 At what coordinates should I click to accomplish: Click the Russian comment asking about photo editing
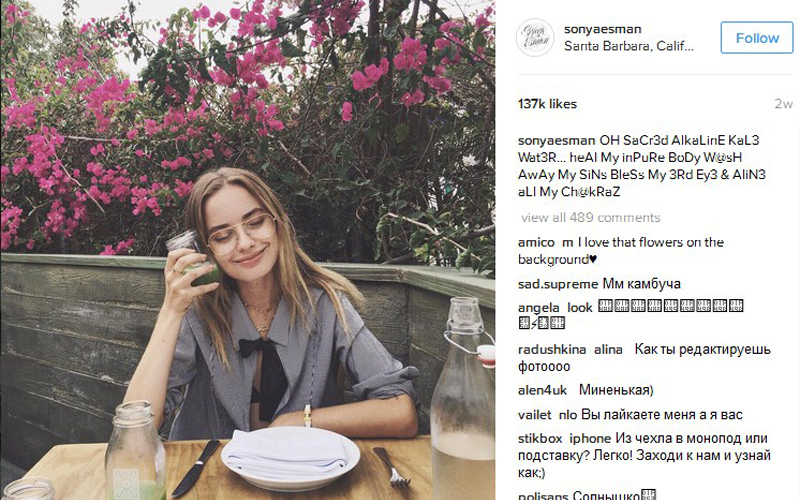click(644, 358)
